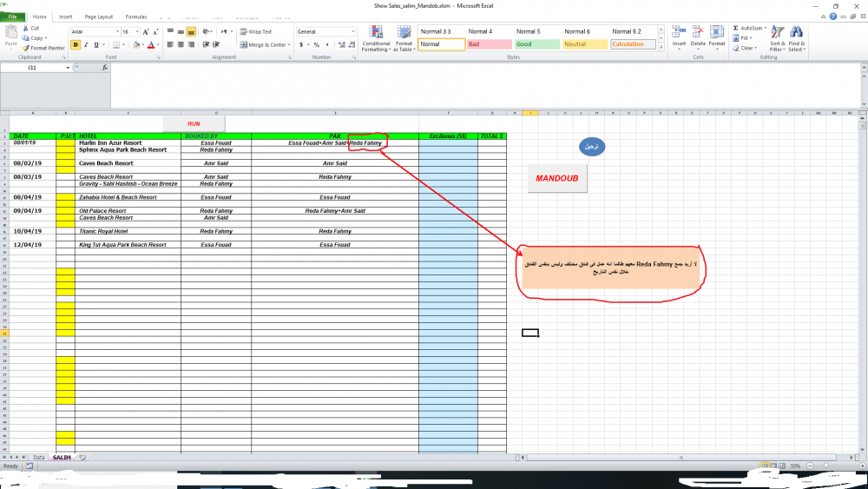Click the Text Direction icon
This screenshot has width=868, height=489.
click(x=224, y=31)
